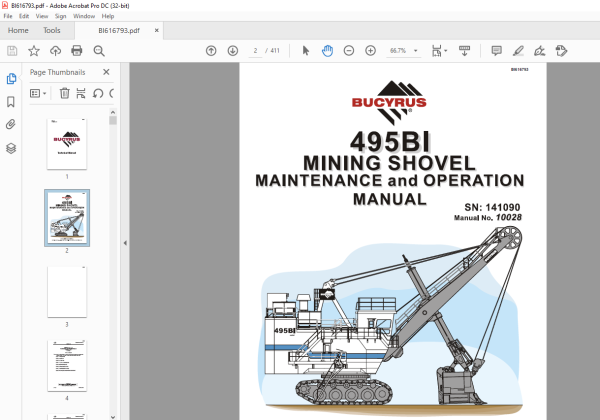Switch to the Home tab

[18, 30]
